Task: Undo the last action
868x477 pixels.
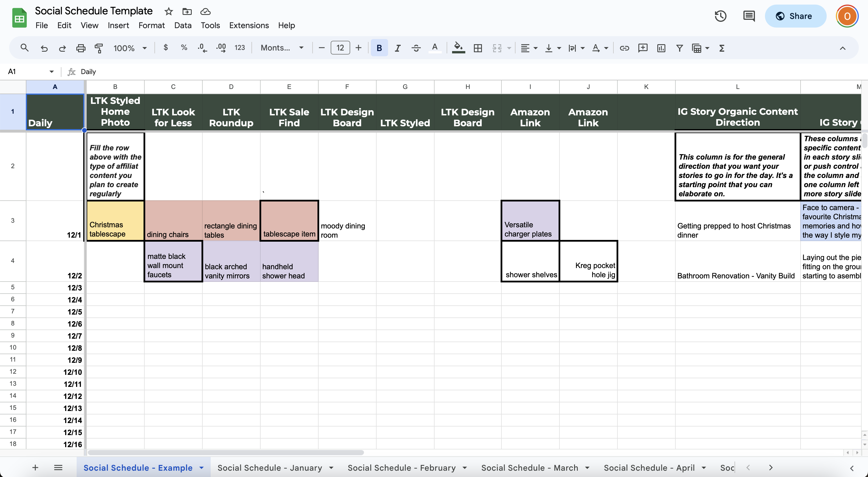Action: pyautogui.click(x=44, y=48)
